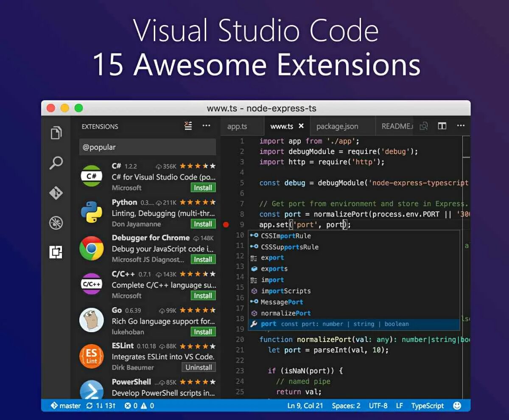The width and height of the screenshot is (509, 420).
Task: Click the C/C++ extension icon
Action: coord(92,284)
